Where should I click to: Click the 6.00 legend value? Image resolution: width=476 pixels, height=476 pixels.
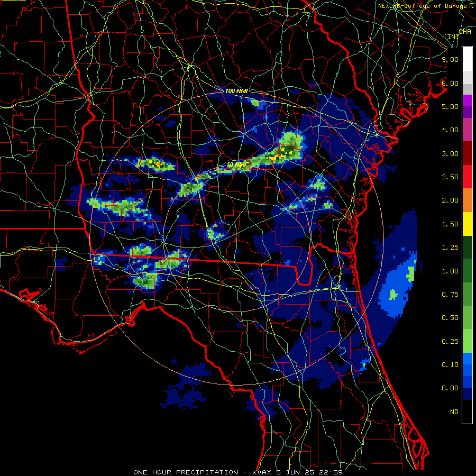point(450,83)
